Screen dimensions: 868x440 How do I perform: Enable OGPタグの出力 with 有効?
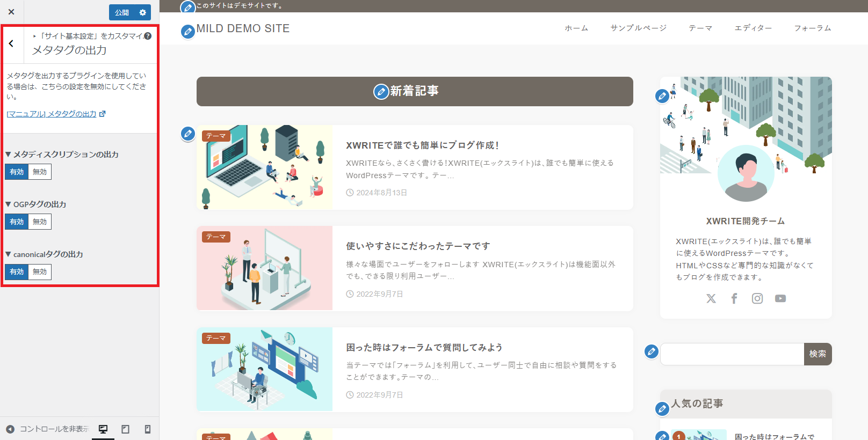click(17, 222)
